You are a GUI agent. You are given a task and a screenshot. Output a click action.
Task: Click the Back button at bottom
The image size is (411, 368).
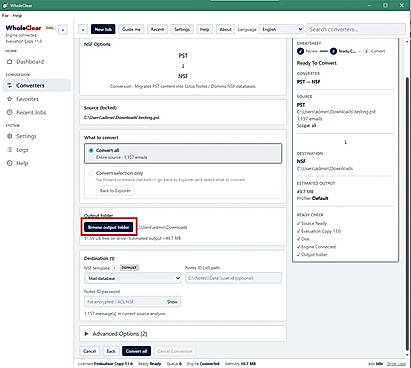111,351
